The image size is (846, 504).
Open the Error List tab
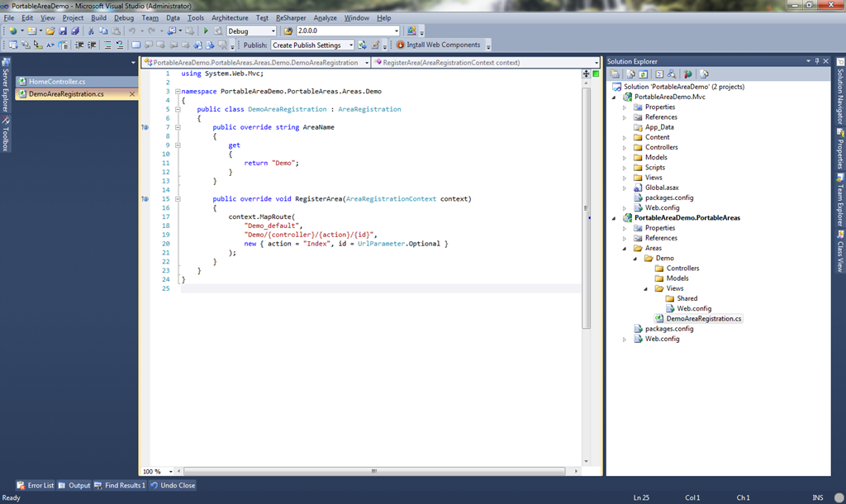tap(35, 485)
